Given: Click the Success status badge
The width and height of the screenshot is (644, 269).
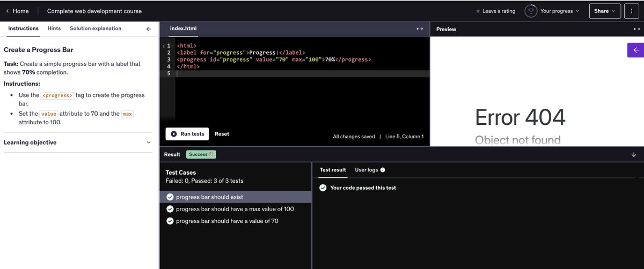Looking at the screenshot, I should point(201,154).
